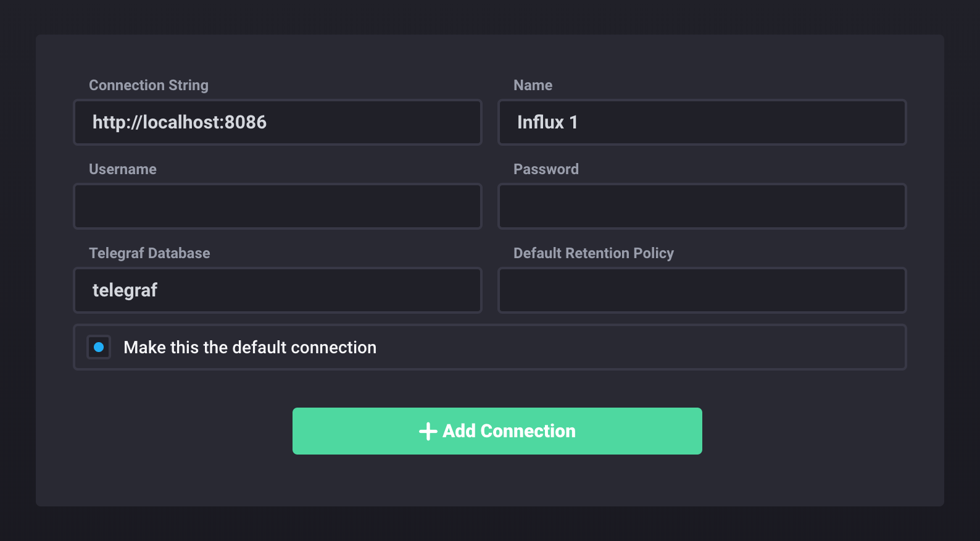Click the 'Make this the default connection' text
980x541 pixels.
[249, 347]
